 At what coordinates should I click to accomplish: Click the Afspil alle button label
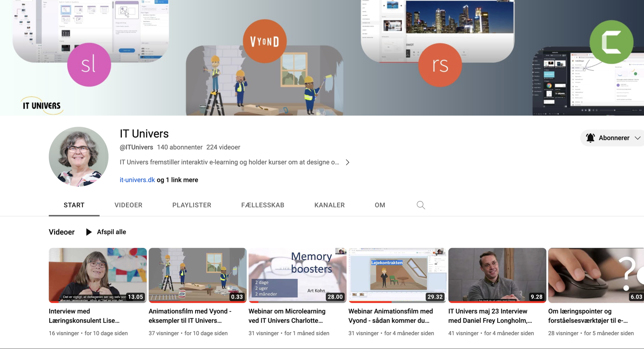pos(111,232)
